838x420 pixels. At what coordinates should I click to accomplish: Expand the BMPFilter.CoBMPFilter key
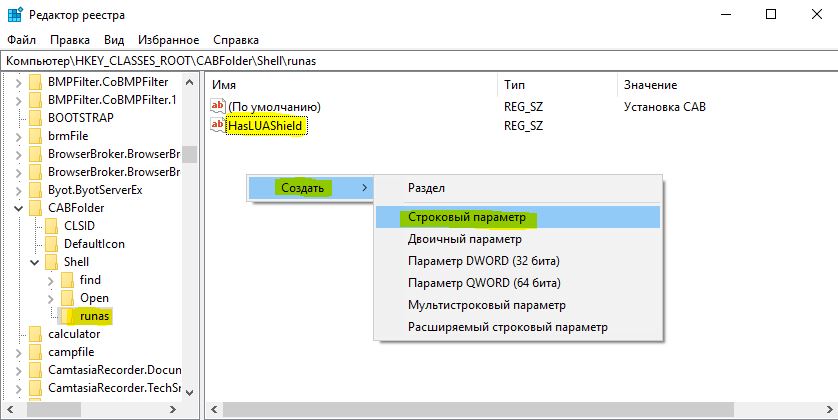(19, 82)
